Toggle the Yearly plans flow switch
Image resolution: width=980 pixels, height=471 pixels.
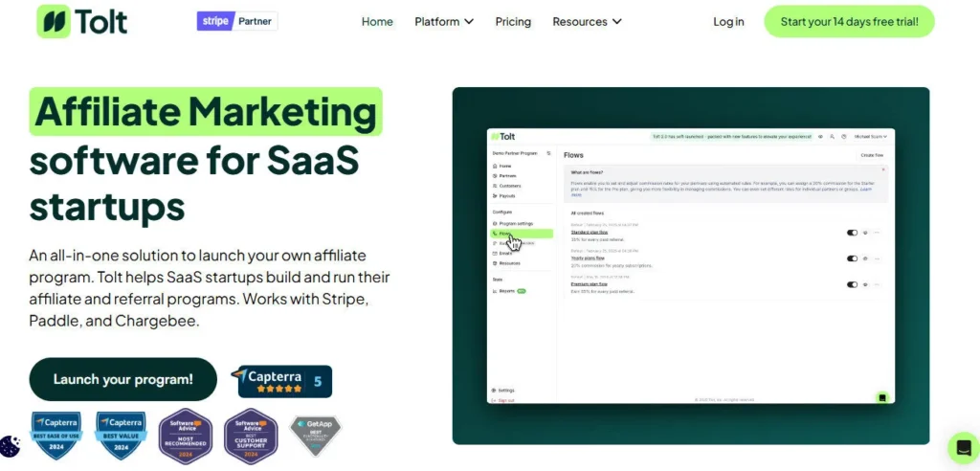click(x=852, y=258)
